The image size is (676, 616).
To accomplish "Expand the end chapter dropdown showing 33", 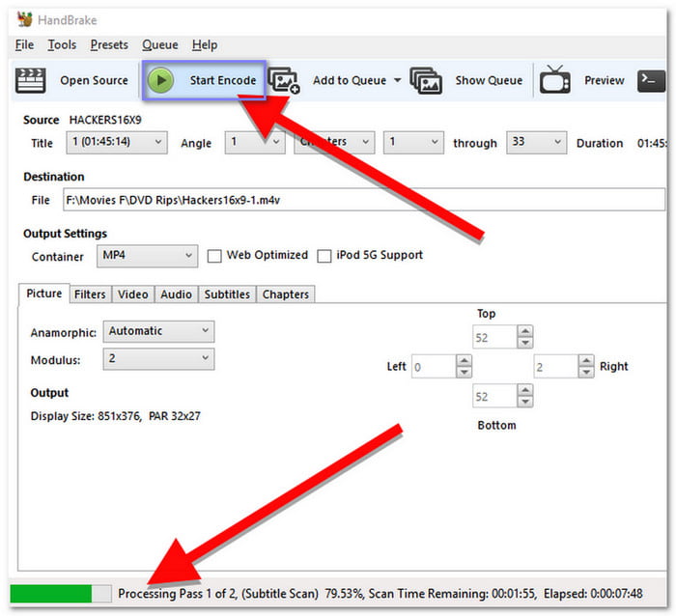I will [x=536, y=142].
